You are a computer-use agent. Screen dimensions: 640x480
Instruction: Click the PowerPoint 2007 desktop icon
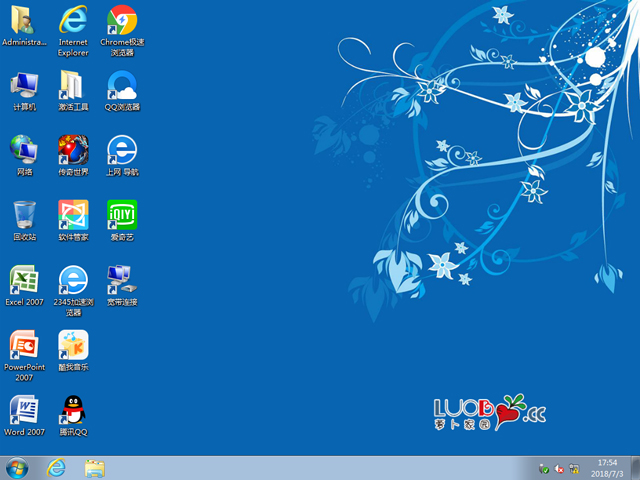[x=24, y=345]
